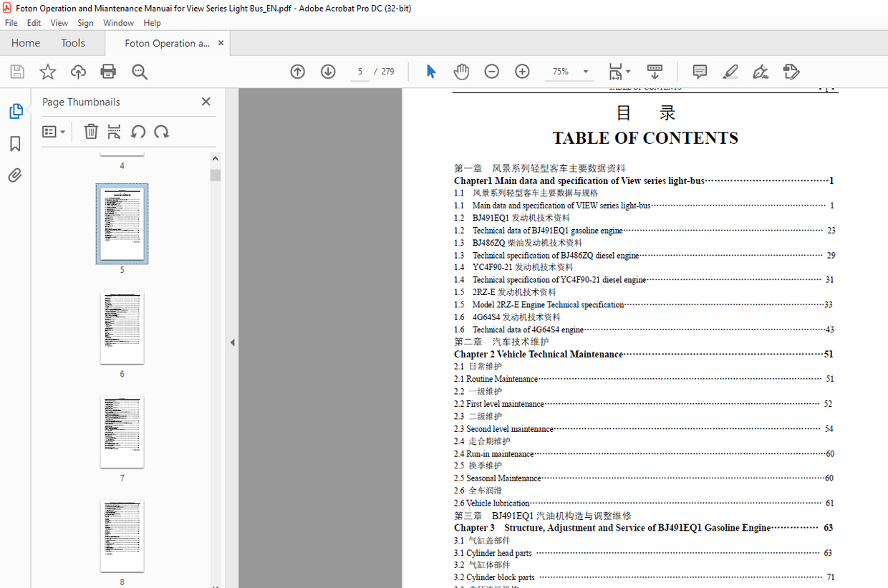Switch to the Tools tab

point(73,43)
